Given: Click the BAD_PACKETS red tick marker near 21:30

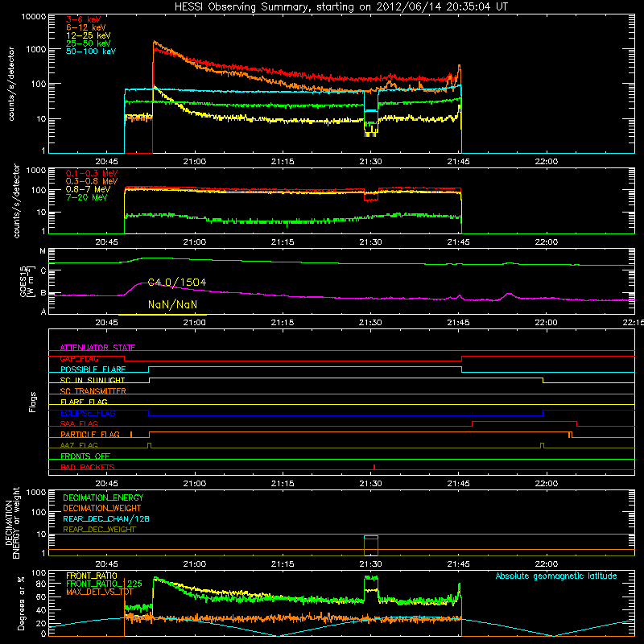Looking at the screenshot, I should click(374, 467).
